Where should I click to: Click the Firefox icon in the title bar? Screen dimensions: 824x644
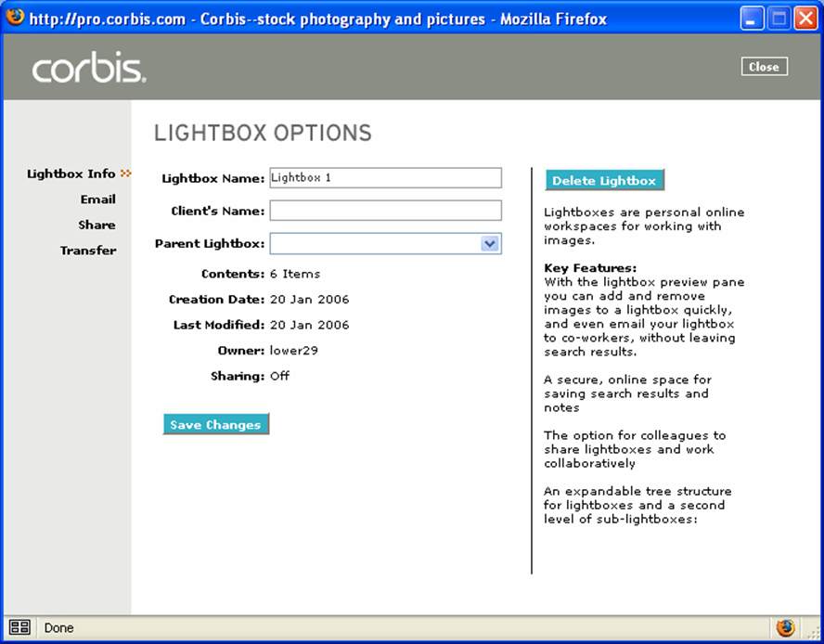[x=15, y=17]
